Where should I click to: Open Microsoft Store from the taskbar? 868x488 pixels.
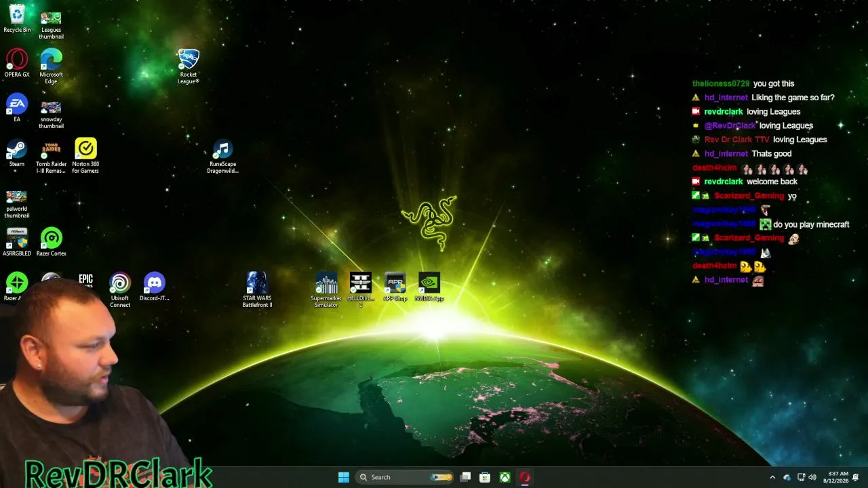(x=485, y=477)
